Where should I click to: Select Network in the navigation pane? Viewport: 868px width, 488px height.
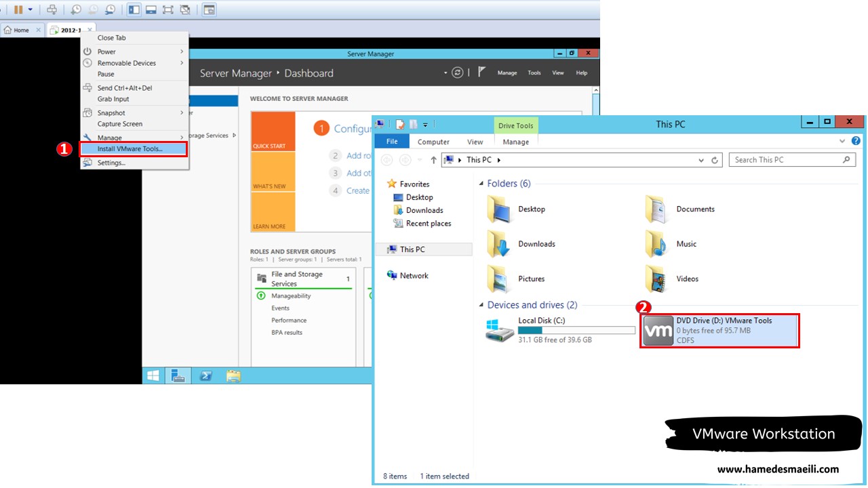coord(408,275)
